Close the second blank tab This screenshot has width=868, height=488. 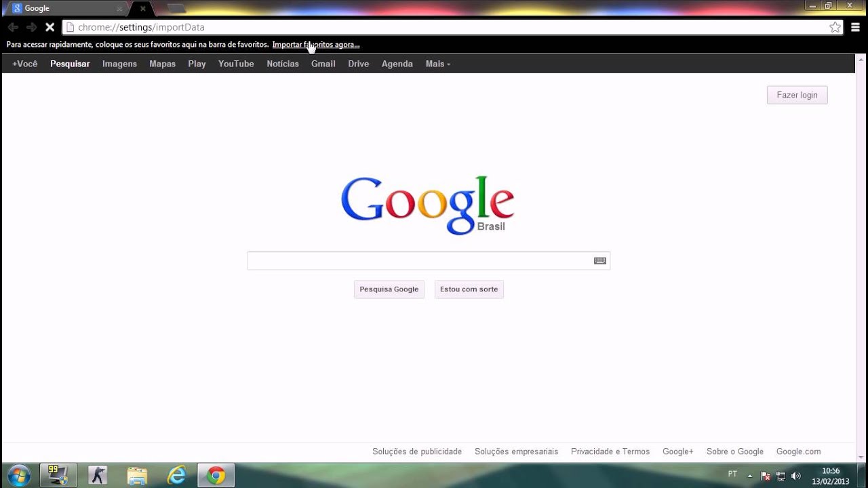coord(142,9)
